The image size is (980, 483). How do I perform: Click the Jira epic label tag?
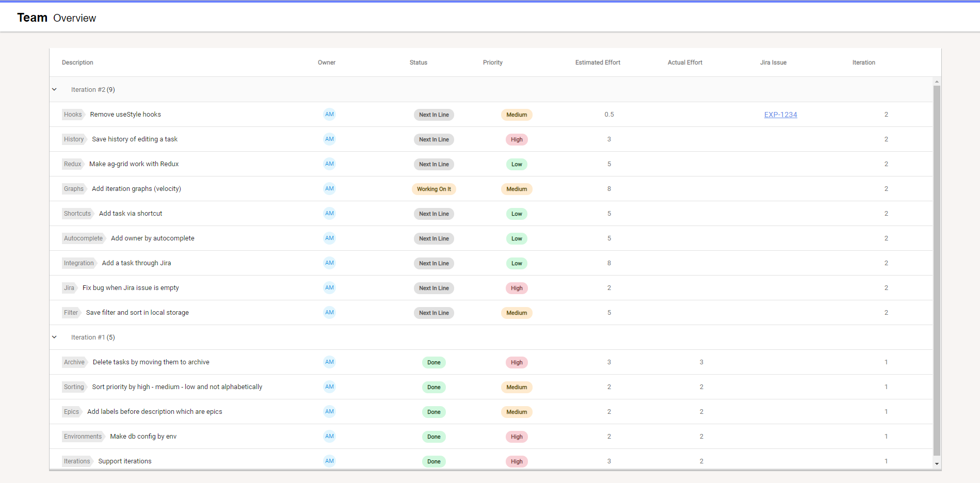(x=70, y=288)
